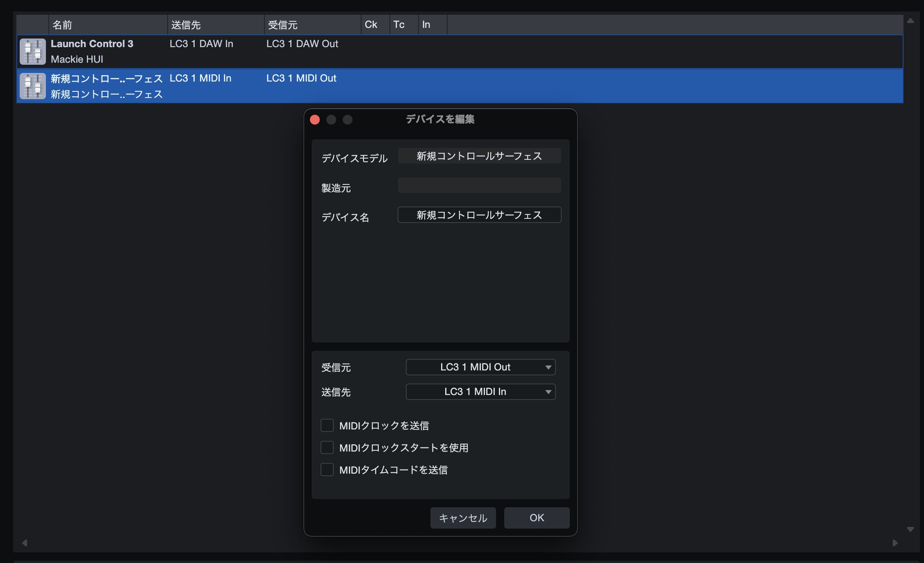Viewport: 924px width, 563px height.
Task: Expand the 送信先 LC3 1 MIDI In dropdown
Action: coord(480,392)
